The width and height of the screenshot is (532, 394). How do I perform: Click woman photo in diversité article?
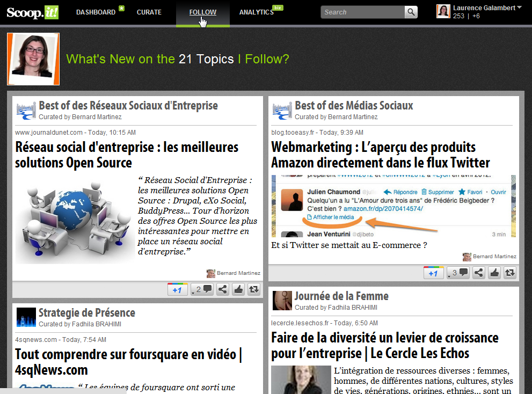tap(301, 380)
